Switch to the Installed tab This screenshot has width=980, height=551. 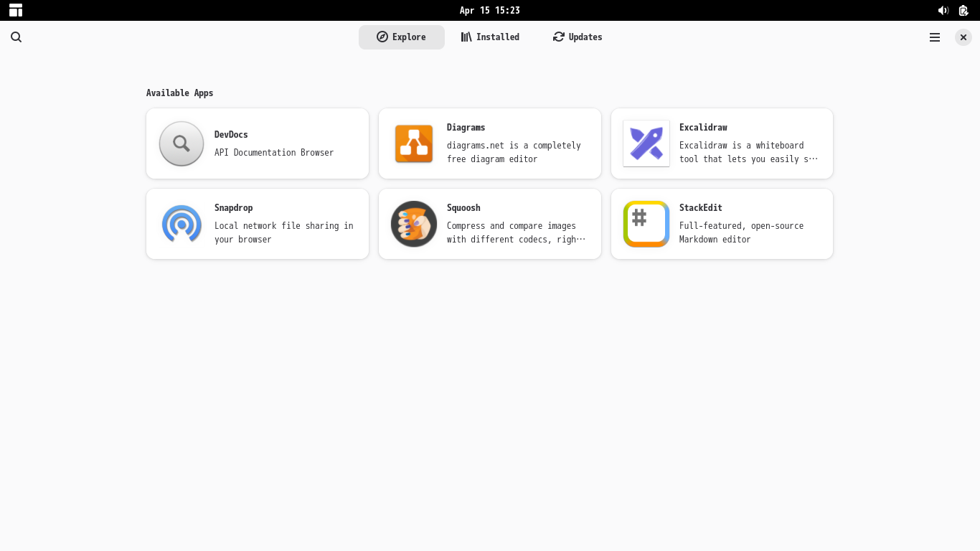coord(490,37)
